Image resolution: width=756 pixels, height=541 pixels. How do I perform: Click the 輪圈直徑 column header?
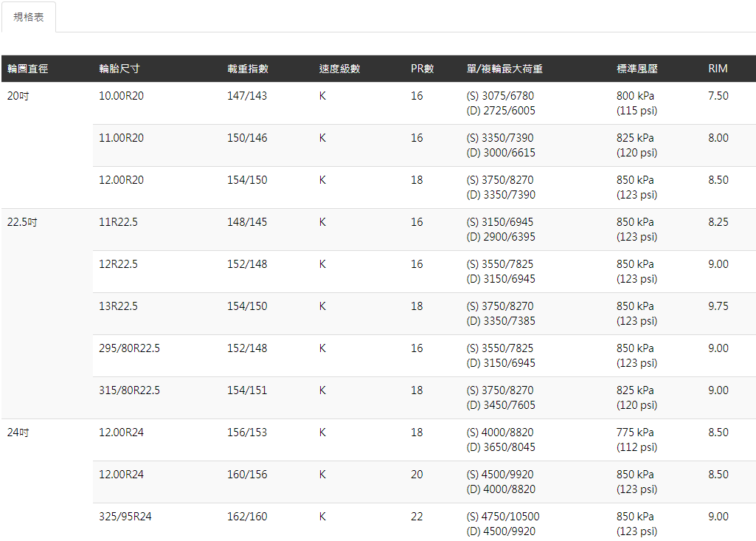(x=28, y=69)
